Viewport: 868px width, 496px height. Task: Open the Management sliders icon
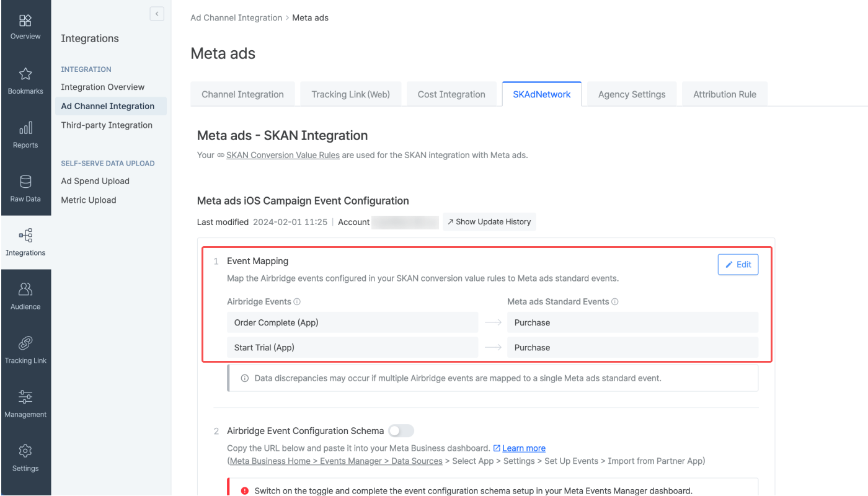point(25,397)
